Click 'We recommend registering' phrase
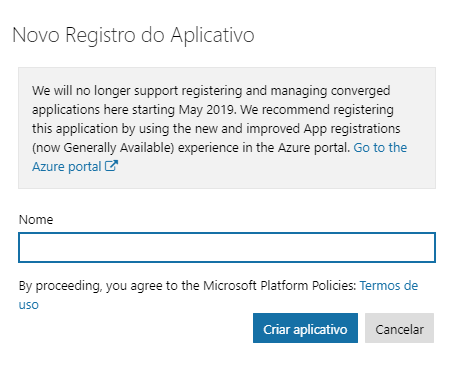Screen dimensions: 453x371 pyautogui.click(x=317, y=109)
